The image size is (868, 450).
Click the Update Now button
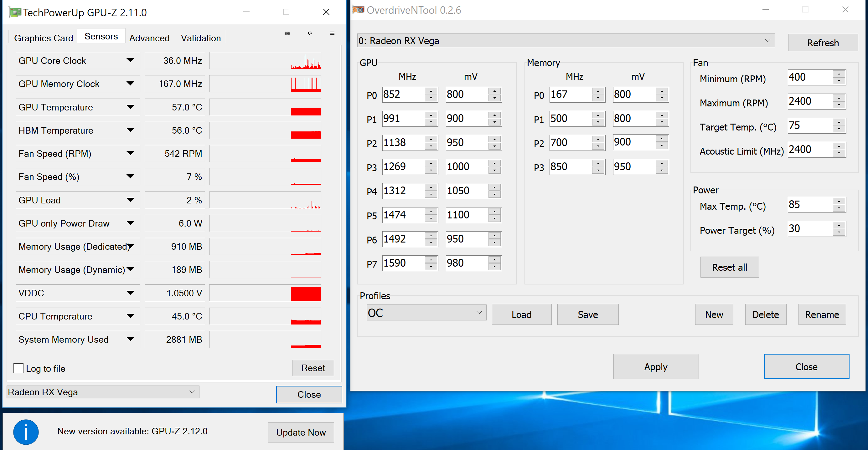pyautogui.click(x=301, y=432)
